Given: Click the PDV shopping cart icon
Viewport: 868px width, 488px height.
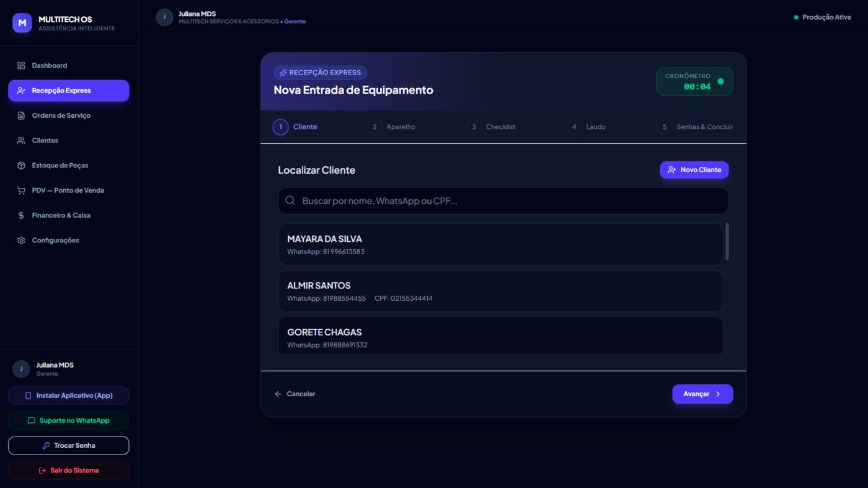Looking at the screenshot, I should [x=21, y=190].
